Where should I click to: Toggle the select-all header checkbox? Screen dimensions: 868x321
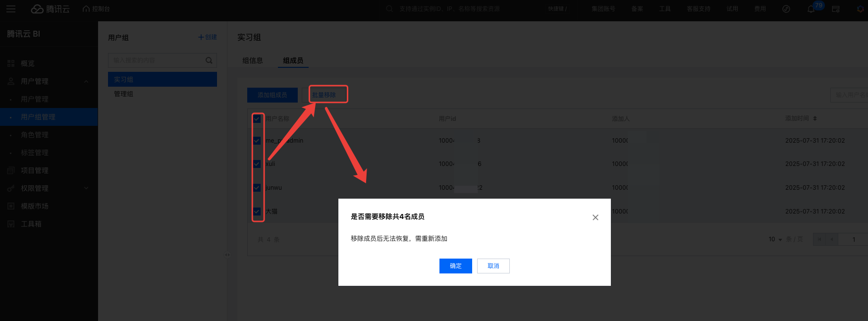click(x=257, y=119)
